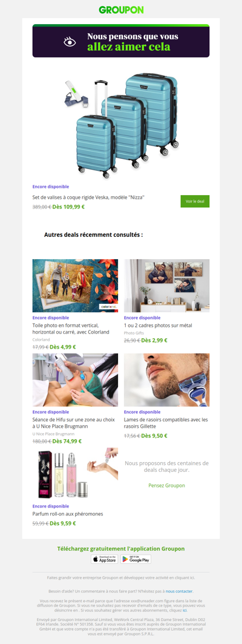Open the pheromone roll-on perfume image
Viewport: 242px width, 644px height.
(x=75, y=474)
